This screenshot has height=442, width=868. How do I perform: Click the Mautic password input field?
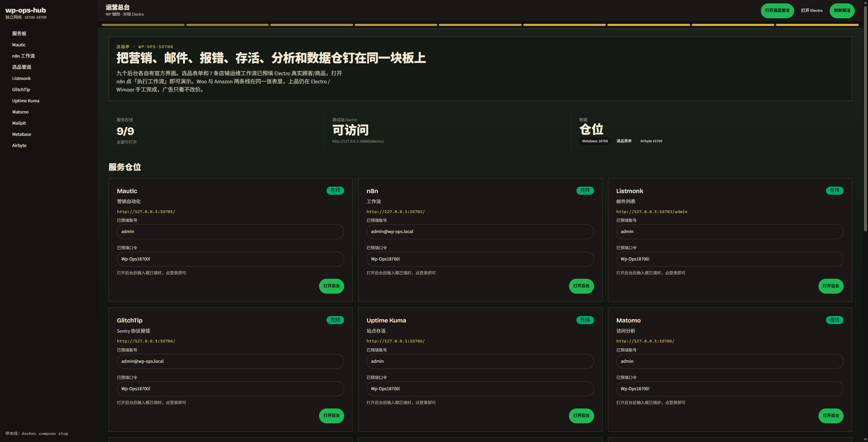tap(231, 259)
